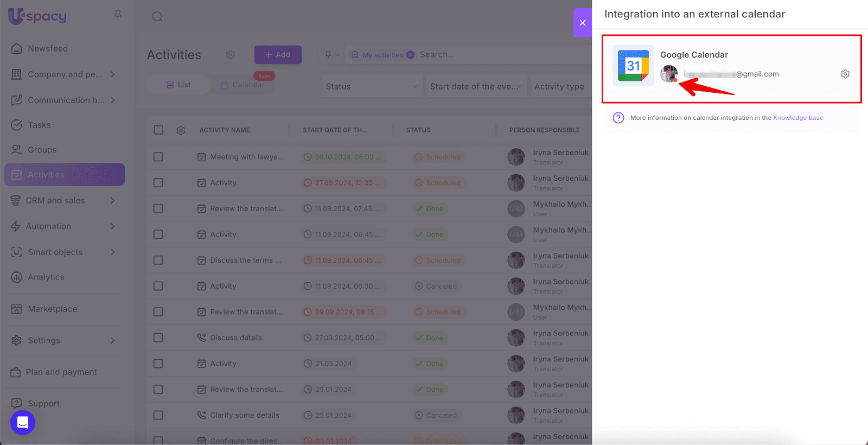Screen dimensions: 868x445
Task: Click the Search activities input field
Action: coord(488,55)
